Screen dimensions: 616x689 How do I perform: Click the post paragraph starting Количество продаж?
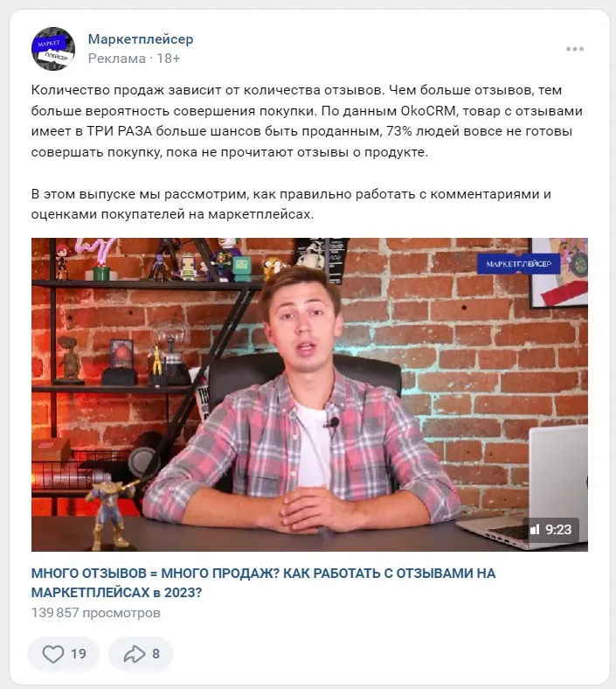[x=307, y=122]
